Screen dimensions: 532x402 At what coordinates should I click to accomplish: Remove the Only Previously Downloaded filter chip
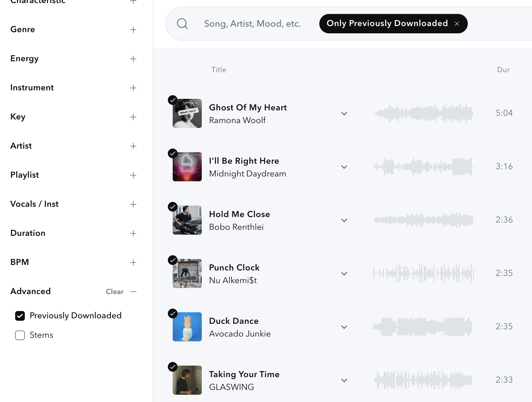(x=457, y=24)
